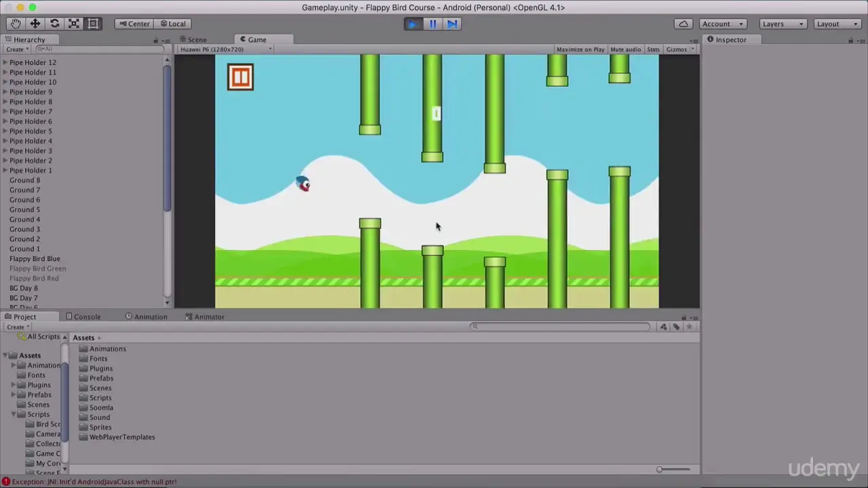Open the Layers dropdown
Screen dimensions: 868x488
(783, 24)
